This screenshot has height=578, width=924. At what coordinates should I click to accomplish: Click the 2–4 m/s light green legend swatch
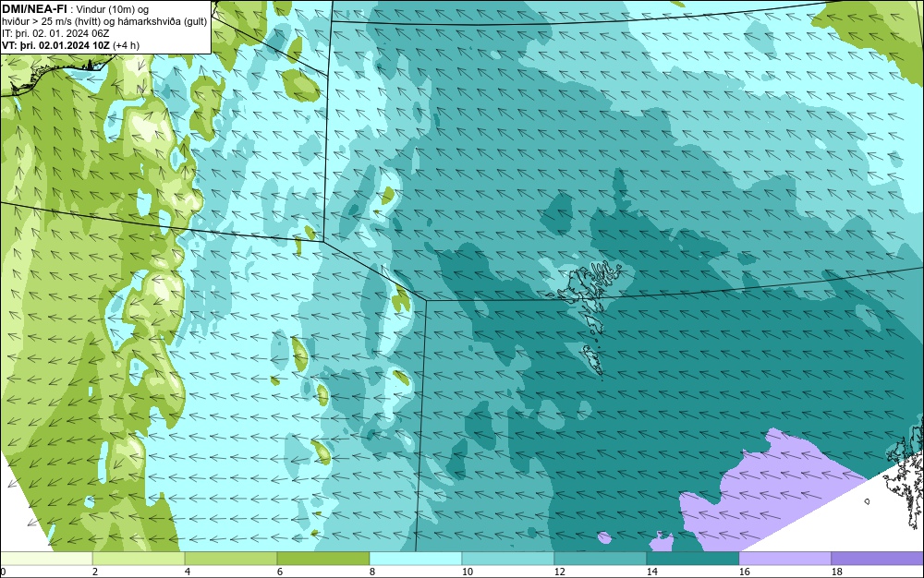click(x=139, y=559)
